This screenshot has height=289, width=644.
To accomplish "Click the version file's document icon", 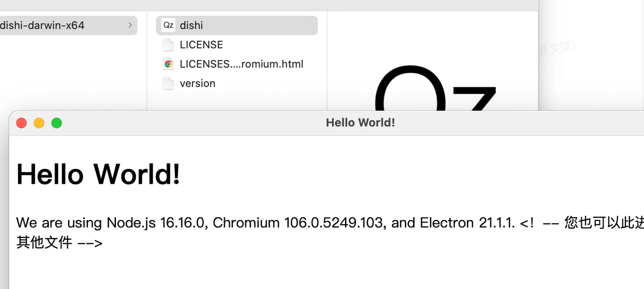I will click(168, 83).
